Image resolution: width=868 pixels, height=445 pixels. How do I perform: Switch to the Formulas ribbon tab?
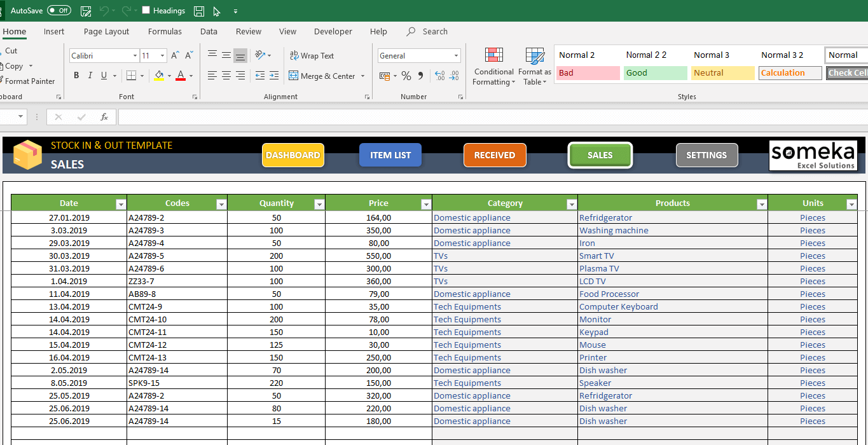[164, 31]
